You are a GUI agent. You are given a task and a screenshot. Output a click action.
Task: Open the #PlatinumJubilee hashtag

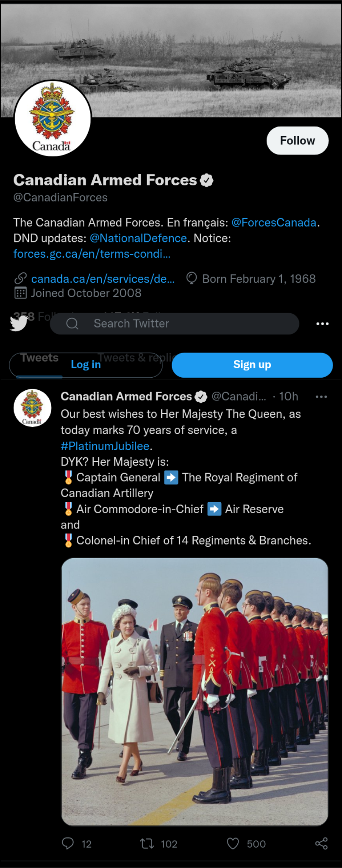[105, 446]
